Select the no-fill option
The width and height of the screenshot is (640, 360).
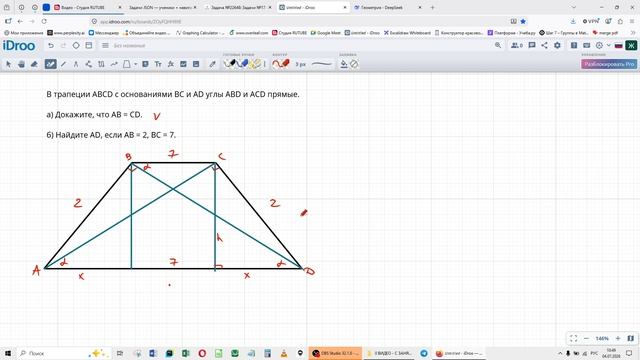pyautogui.click(x=354, y=64)
